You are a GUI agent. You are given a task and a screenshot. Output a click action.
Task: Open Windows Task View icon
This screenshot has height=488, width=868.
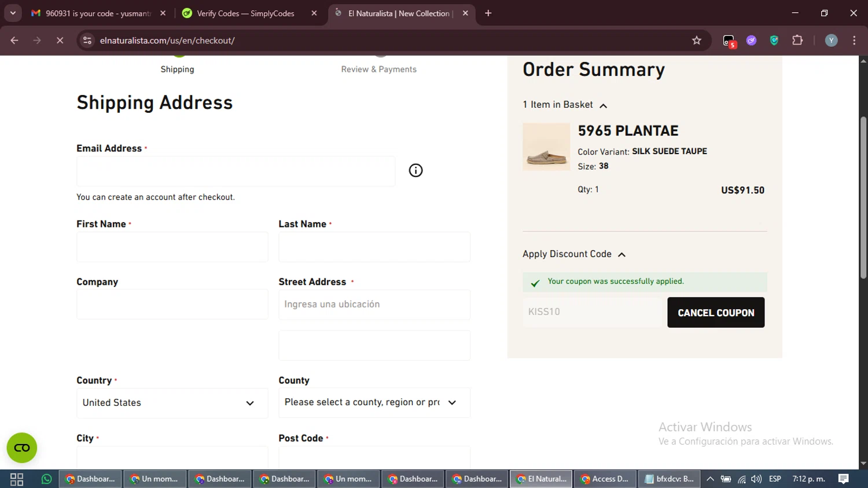click(17, 479)
